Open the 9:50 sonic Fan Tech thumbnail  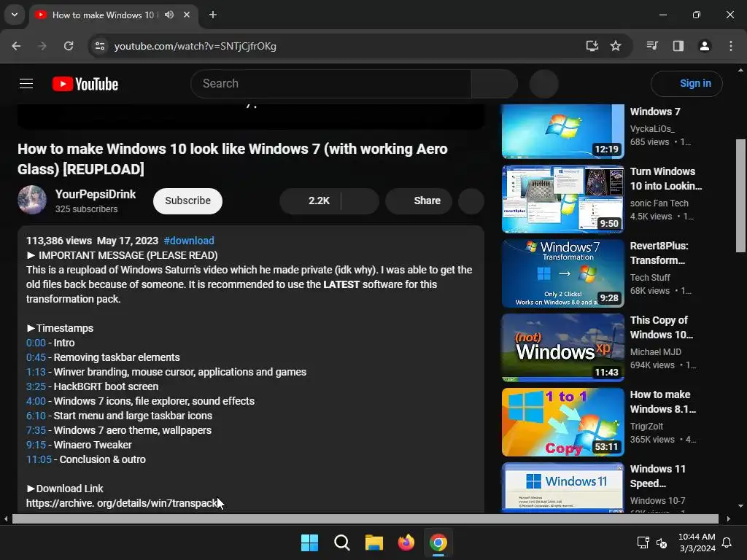pyautogui.click(x=562, y=199)
